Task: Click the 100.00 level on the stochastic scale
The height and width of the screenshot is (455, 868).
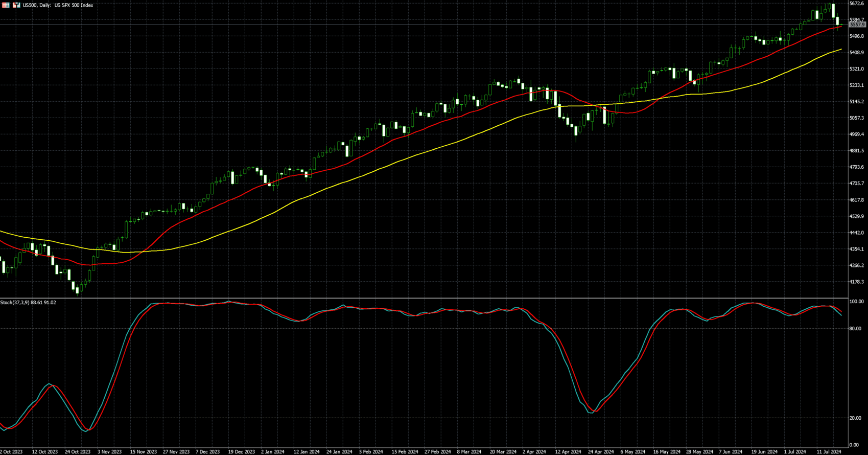Action: [856, 302]
